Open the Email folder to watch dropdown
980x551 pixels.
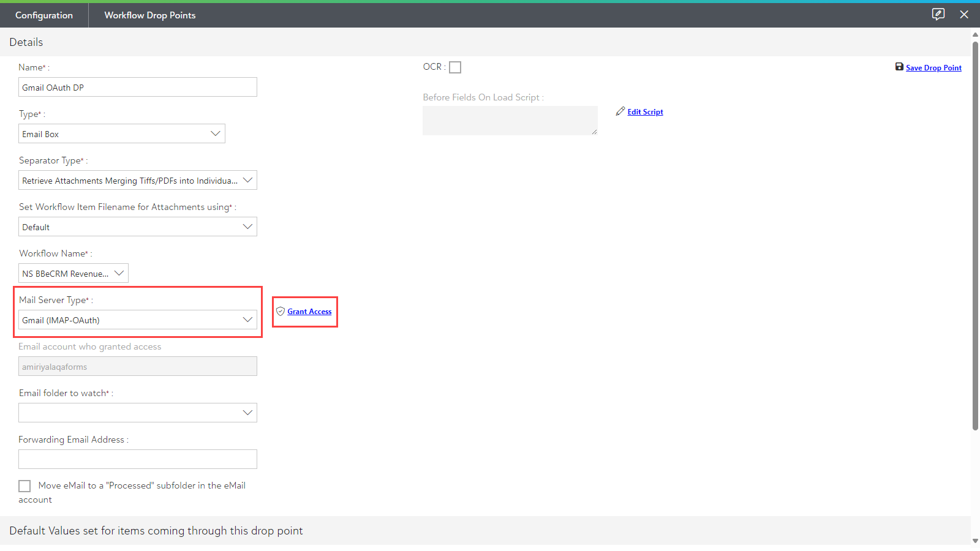138,413
